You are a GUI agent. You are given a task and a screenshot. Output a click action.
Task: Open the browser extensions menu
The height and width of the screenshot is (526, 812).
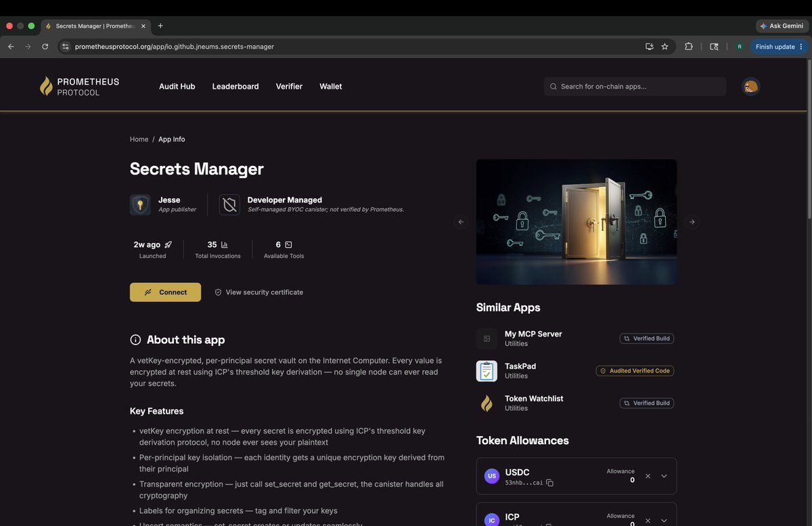coord(689,47)
